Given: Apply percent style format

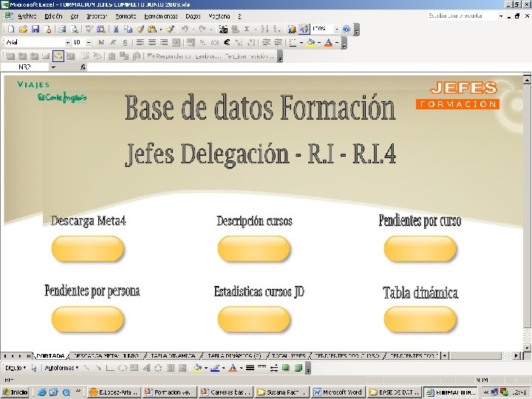Looking at the screenshot, I should [x=202, y=42].
